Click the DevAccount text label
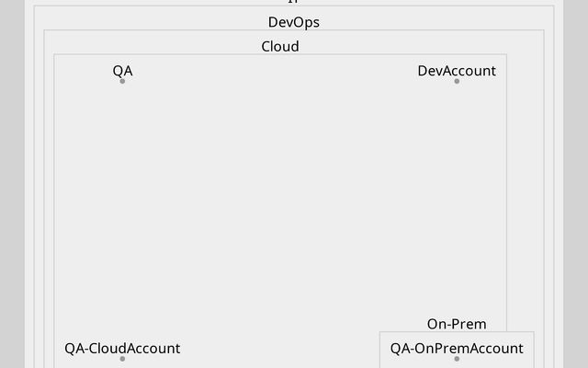588x368 pixels. click(457, 70)
